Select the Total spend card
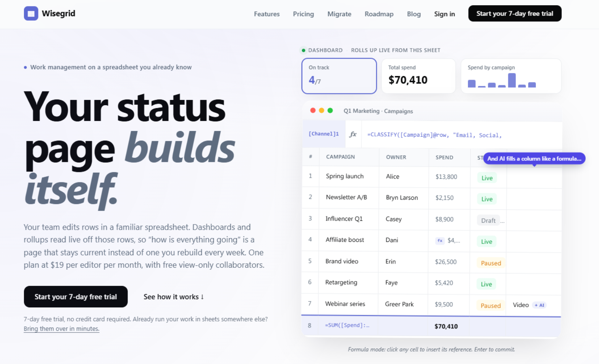 pyautogui.click(x=418, y=76)
